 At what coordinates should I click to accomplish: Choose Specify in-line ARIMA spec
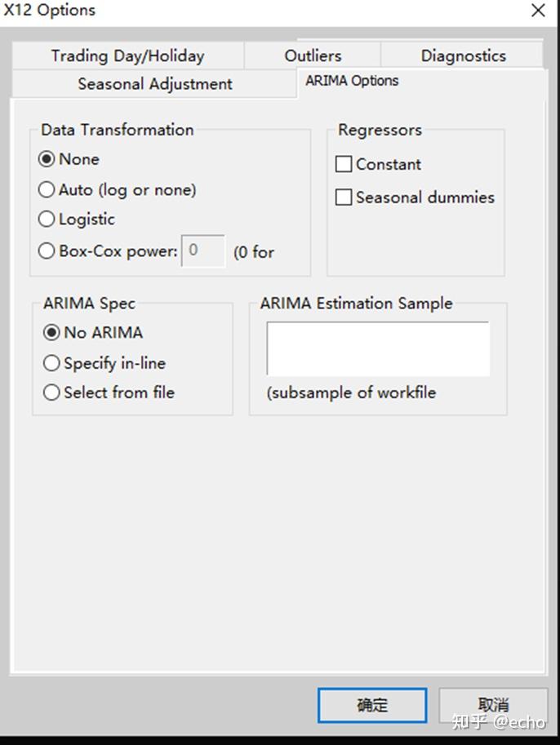(x=52, y=363)
